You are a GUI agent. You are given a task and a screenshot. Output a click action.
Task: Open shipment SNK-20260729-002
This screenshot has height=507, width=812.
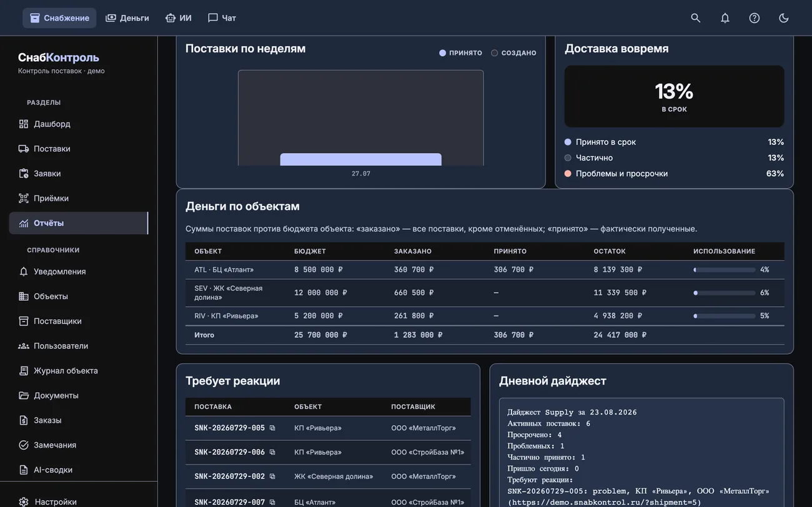pyautogui.click(x=229, y=476)
